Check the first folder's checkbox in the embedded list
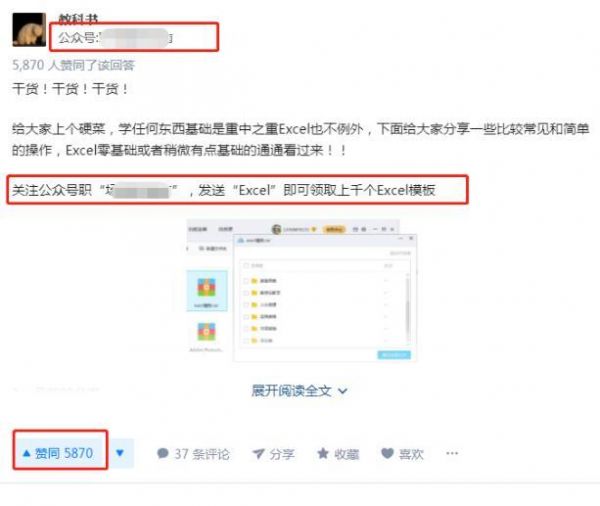The height and width of the screenshot is (506, 600). [246, 281]
